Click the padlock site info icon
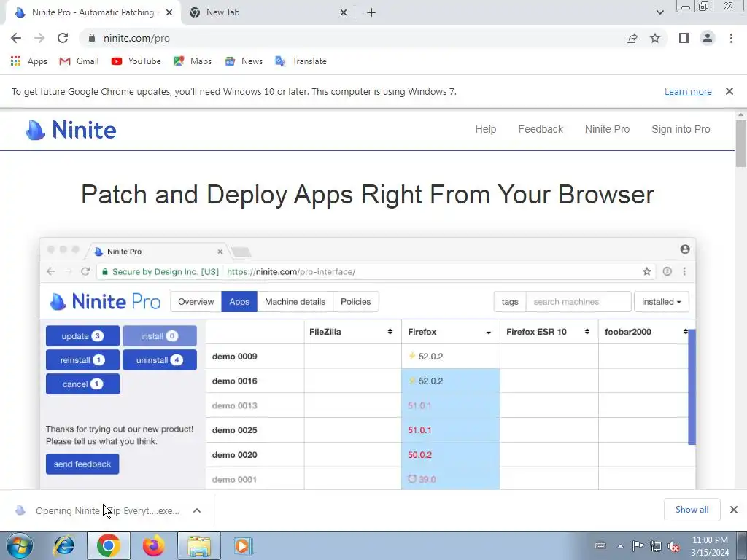747x560 pixels. (92, 38)
